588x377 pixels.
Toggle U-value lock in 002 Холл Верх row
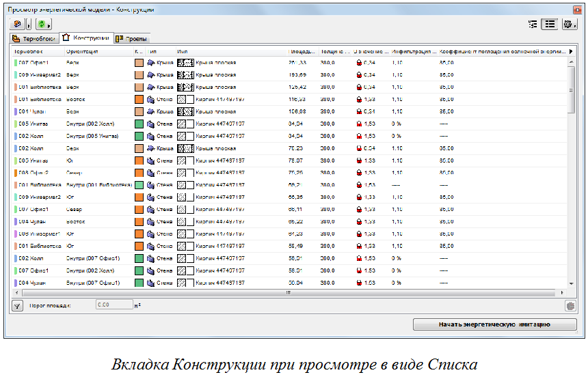point(359,148)
